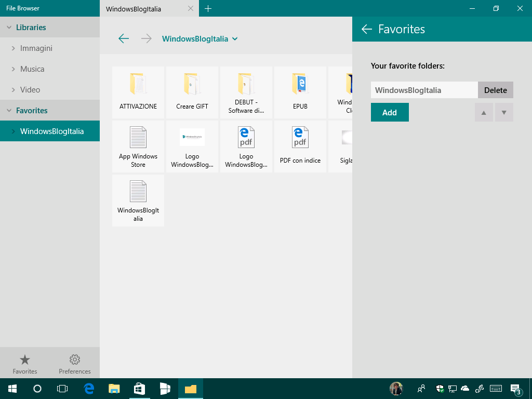The width and height of the screenshot is (532, 399).
Task: Expand the Video library
Action: (x=13, y=89)
